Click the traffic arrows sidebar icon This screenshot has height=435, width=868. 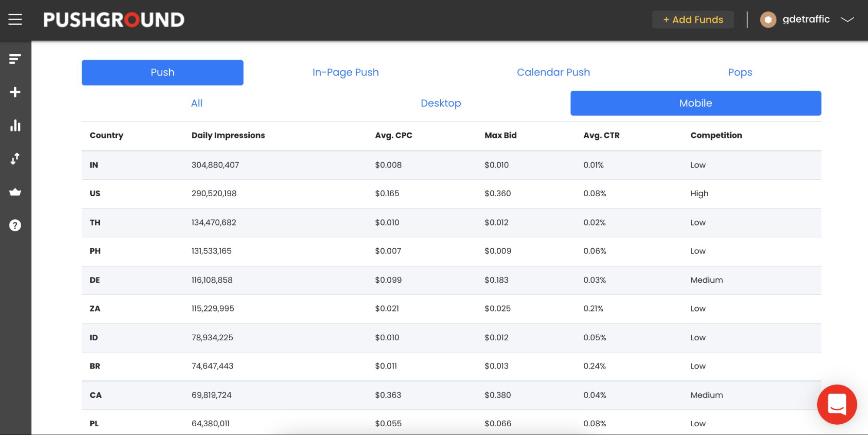(x=15, y=158)
